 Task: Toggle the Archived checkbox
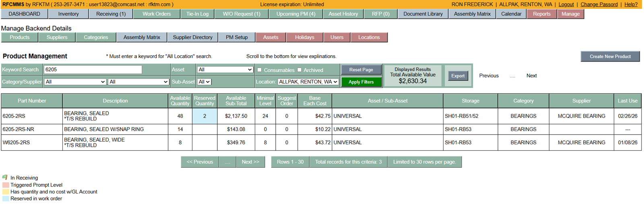pyautogui.click(x=299, y=70)
